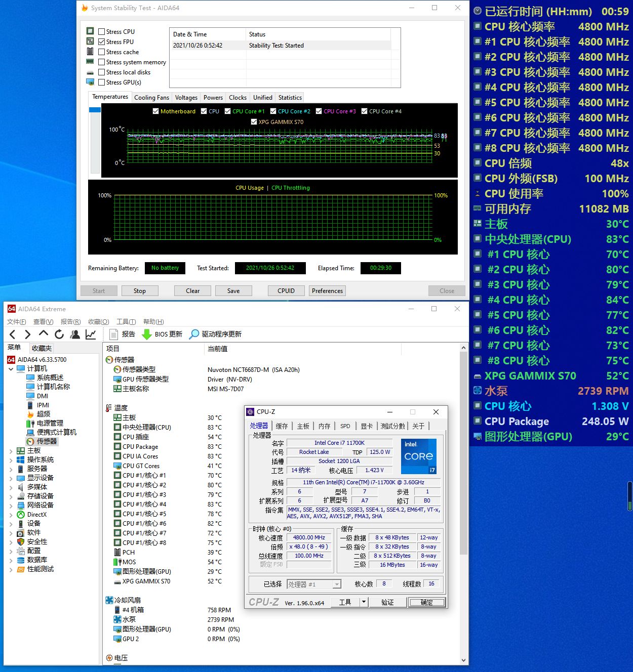Toggle the CPU Core #1 graph checkbox
This screenshot has height=672, width=633.
[228, 111]
